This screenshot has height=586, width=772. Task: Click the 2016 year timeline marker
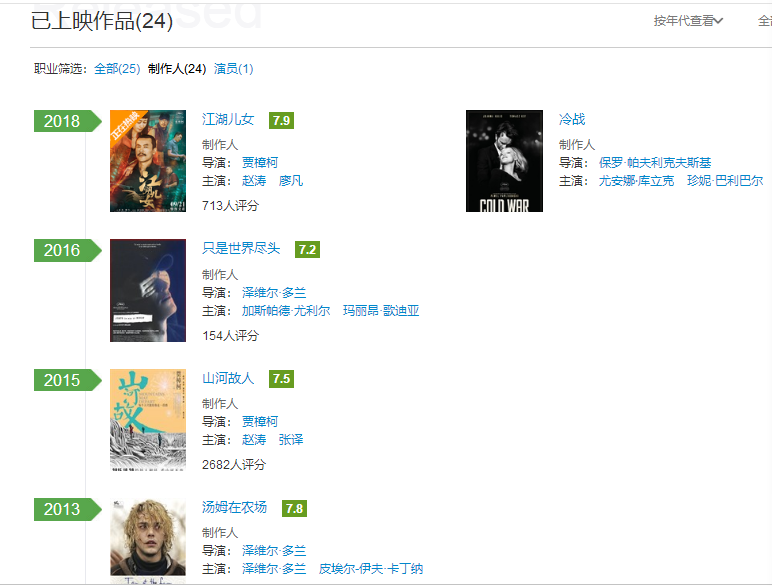click(67, 250)
